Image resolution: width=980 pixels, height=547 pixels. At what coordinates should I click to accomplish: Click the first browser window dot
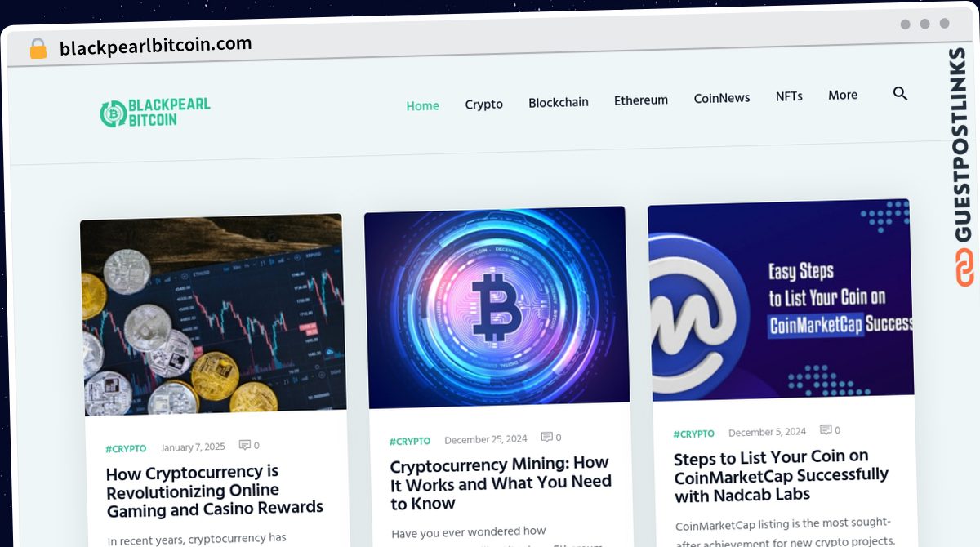click(905, 24)
